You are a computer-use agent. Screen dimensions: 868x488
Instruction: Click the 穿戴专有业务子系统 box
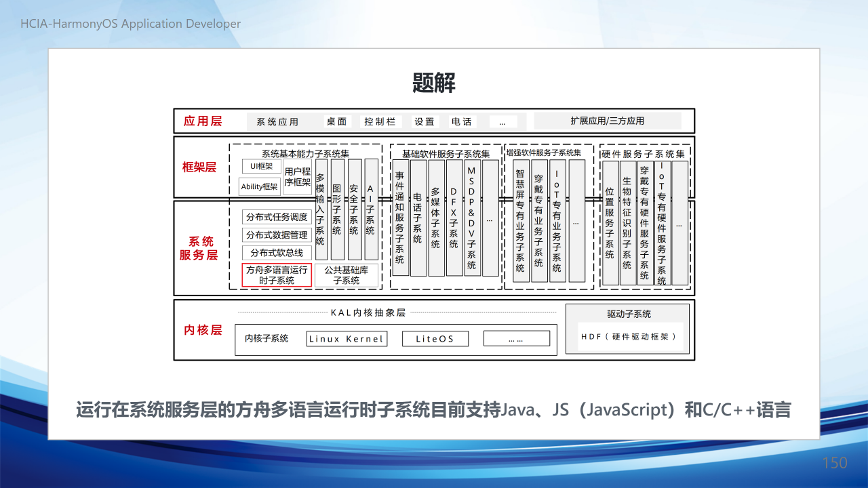(539, 221)
